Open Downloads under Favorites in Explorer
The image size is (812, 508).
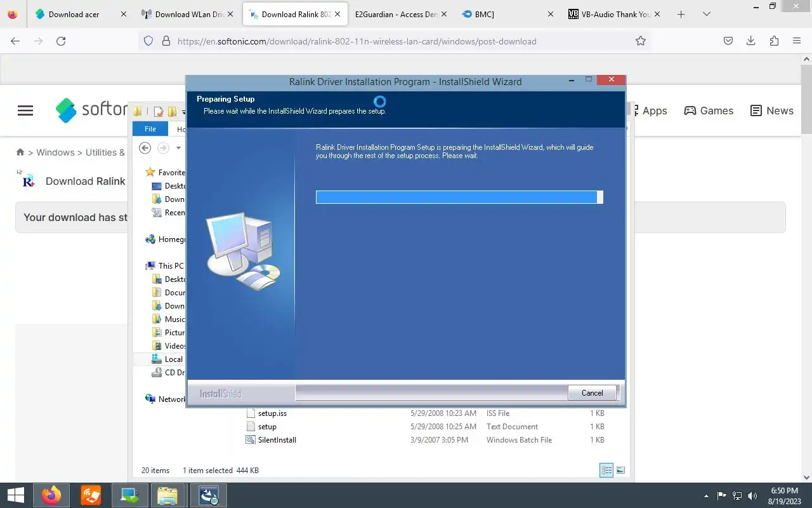tap(169, 199)
